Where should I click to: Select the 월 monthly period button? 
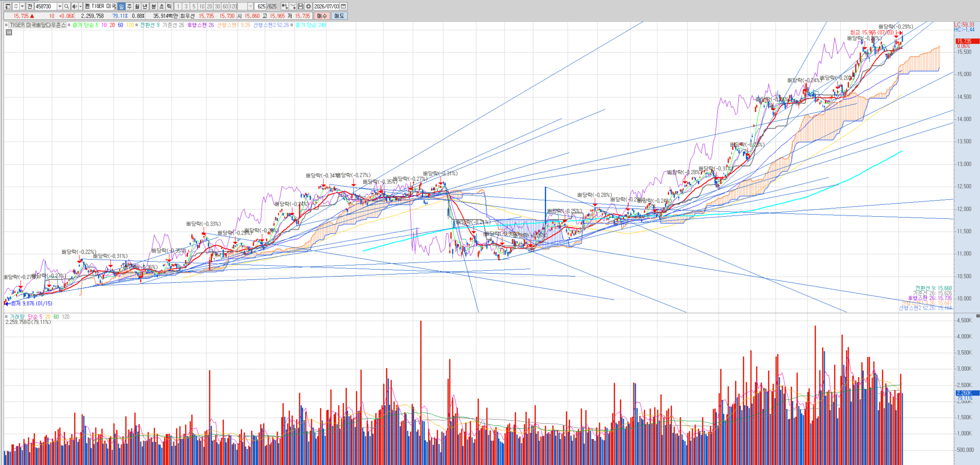(137, 7)
